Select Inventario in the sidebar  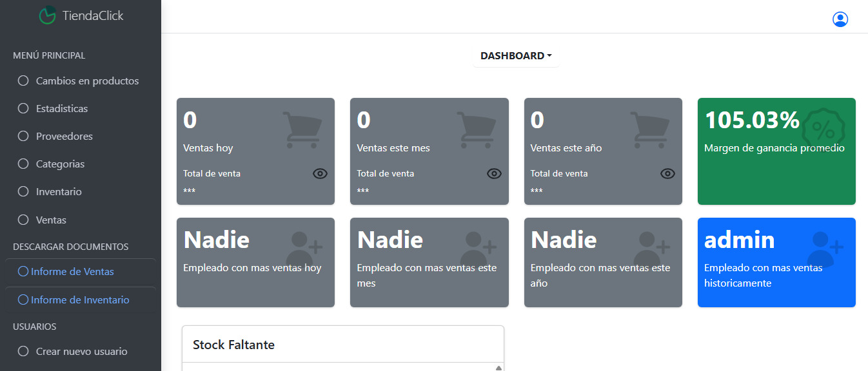[x=59, y=192]
